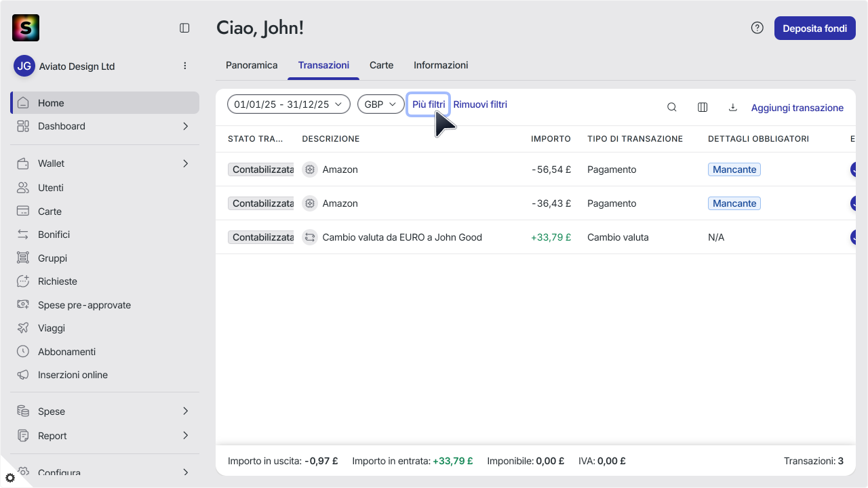This screenshot has width=868, height=488.
Task: Download transactions export icon
Action: [732, 107]
